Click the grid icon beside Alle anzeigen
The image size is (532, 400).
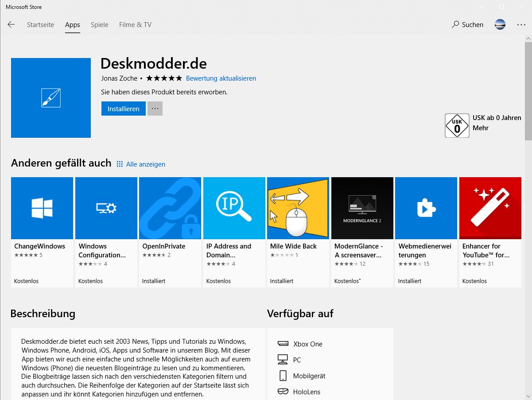point(120,164)
